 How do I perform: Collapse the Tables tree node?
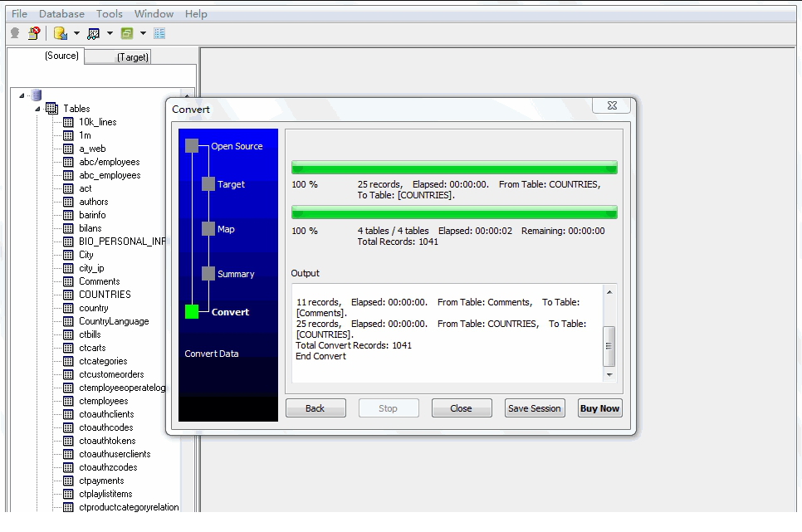coord(37,109)
